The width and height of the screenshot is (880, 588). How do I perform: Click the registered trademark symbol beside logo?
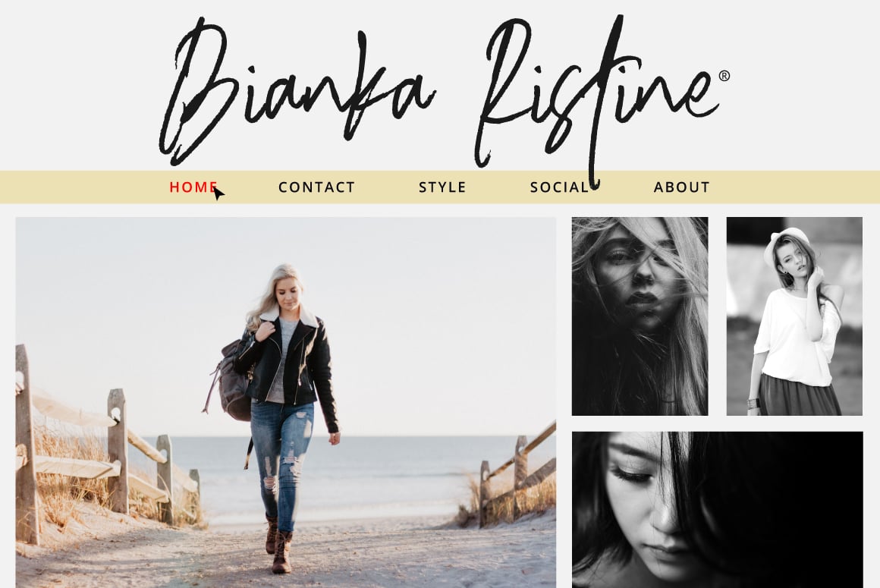point(724,76)
